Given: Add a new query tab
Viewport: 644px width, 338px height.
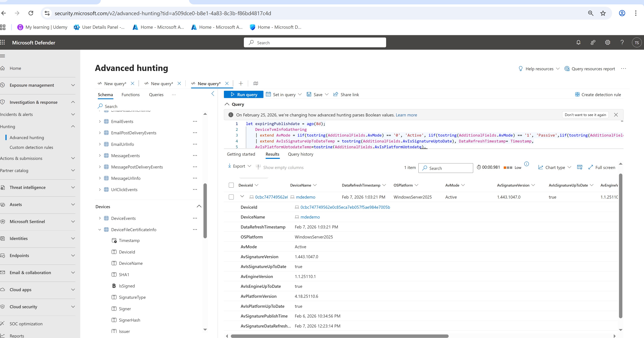Looking at the screenshot, I should (x=241, y=83).
